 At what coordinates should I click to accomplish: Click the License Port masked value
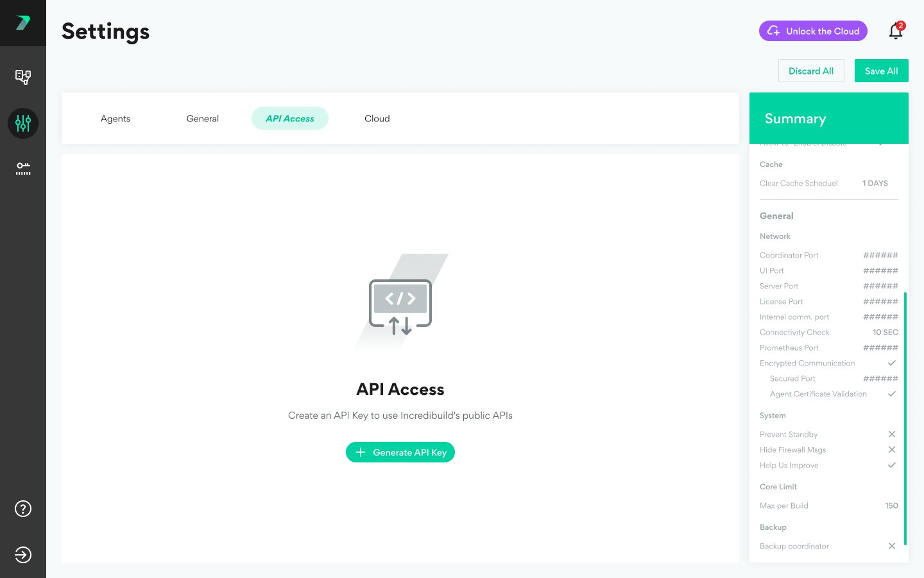pyautogui.click(x=880, y=301)
